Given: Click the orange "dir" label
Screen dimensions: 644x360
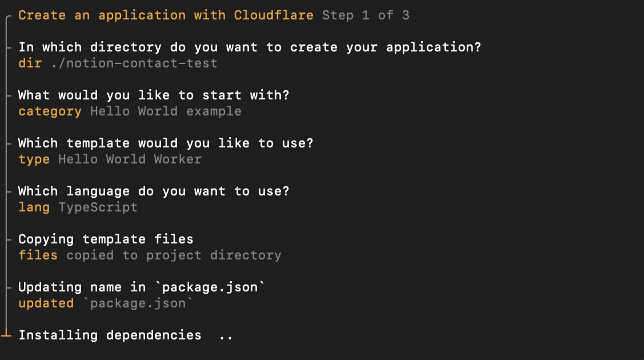Looking at the screenshot, I should 30,63.
